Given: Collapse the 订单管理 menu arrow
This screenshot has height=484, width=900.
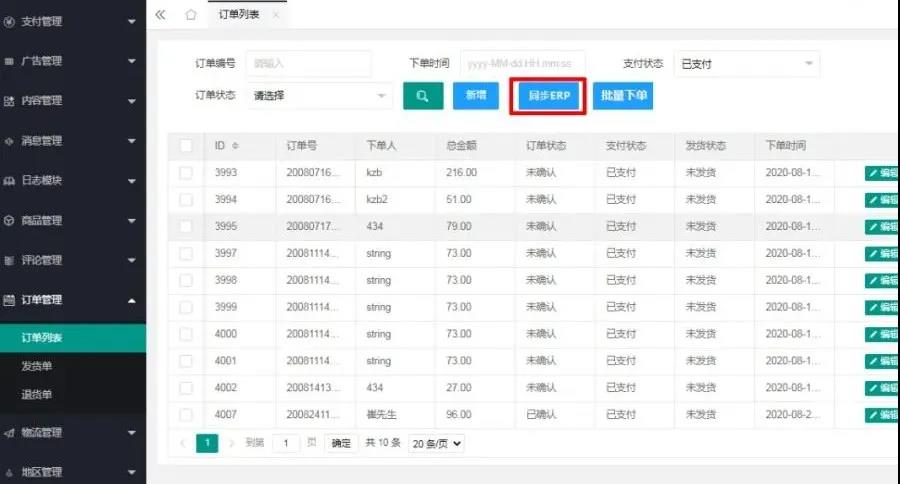Looking at the screenshot, I should point(132,300).
